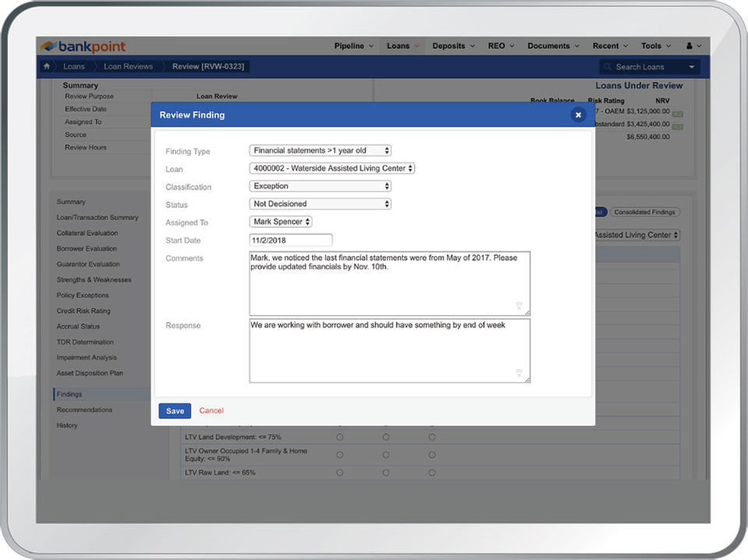Screen dimensions: 748x560
Task: Save the review finding
Action: point(175,410)
